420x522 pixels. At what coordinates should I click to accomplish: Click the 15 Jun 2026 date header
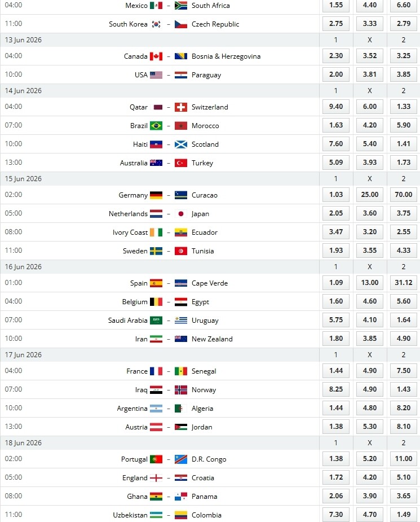24,179
